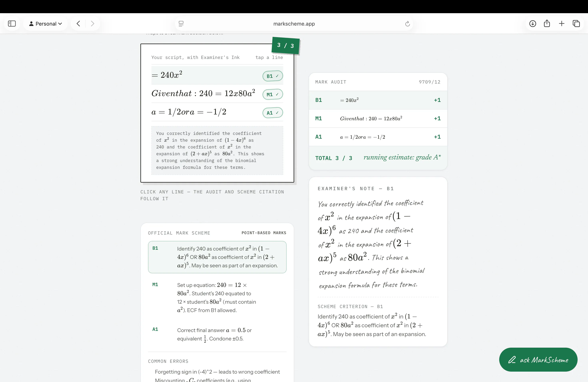
Task: Select the A1 criterion in Official Mark Scheme
Action: 217,335
